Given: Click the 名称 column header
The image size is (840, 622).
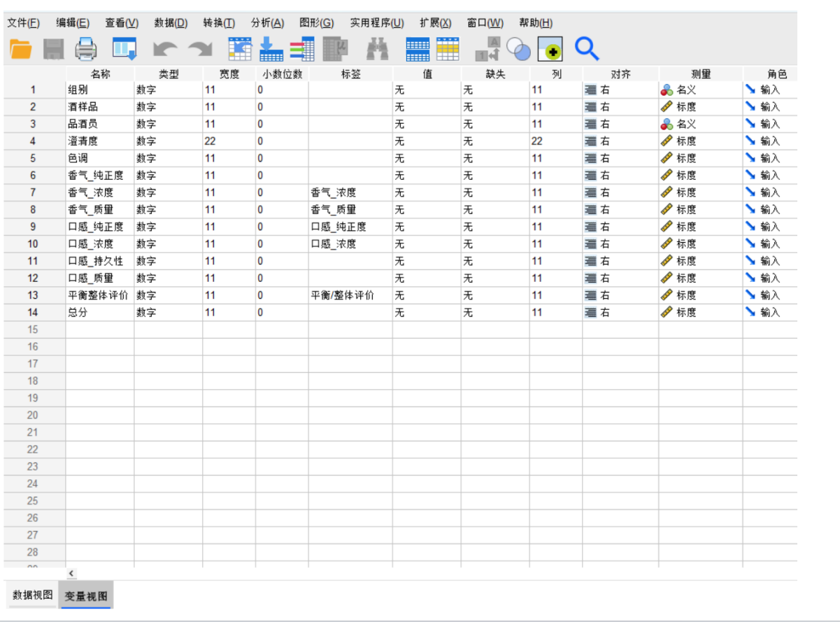Looking at the screenshot, I should [x=100, y=73].
